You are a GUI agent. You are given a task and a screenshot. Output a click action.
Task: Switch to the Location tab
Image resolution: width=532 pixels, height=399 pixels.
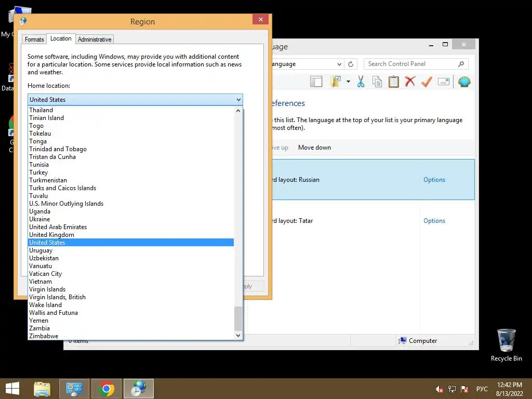[61, 38]
